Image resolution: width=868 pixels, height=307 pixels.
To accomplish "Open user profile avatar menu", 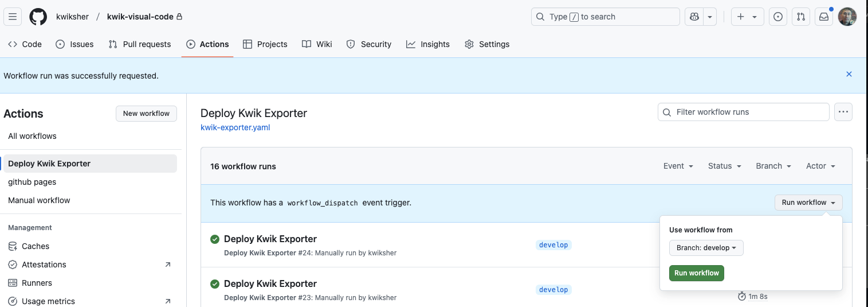I will coord(847,17).
